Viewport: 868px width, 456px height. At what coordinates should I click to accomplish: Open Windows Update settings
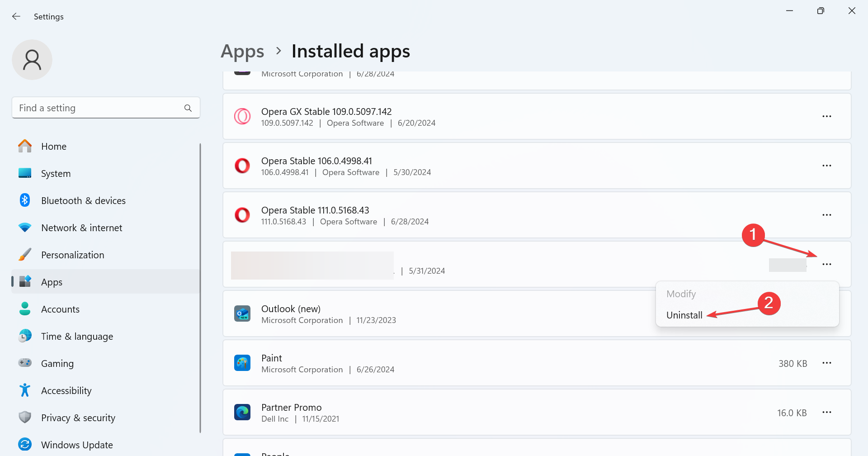[106, 445]
